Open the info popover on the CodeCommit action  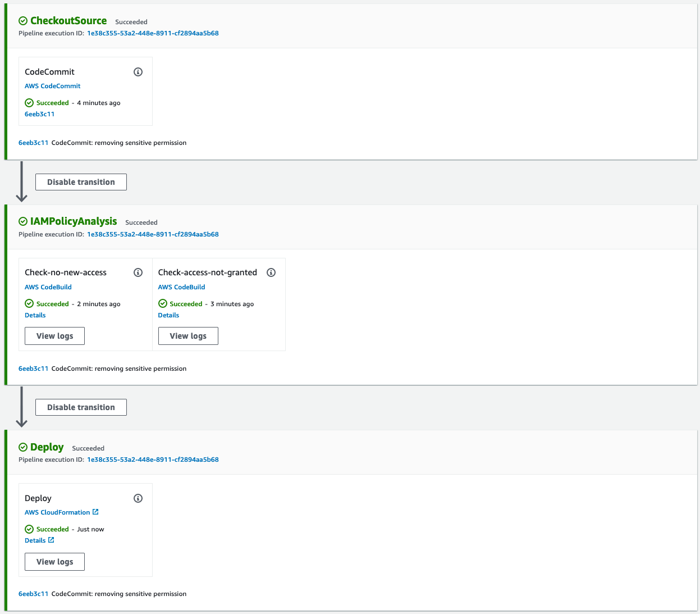138,72
